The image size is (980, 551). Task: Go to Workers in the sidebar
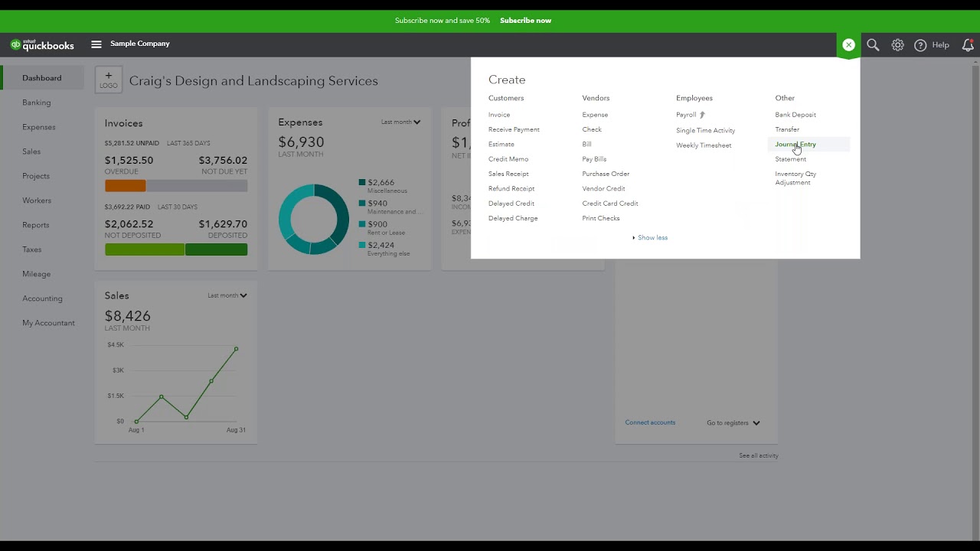(x=37, y=201)
